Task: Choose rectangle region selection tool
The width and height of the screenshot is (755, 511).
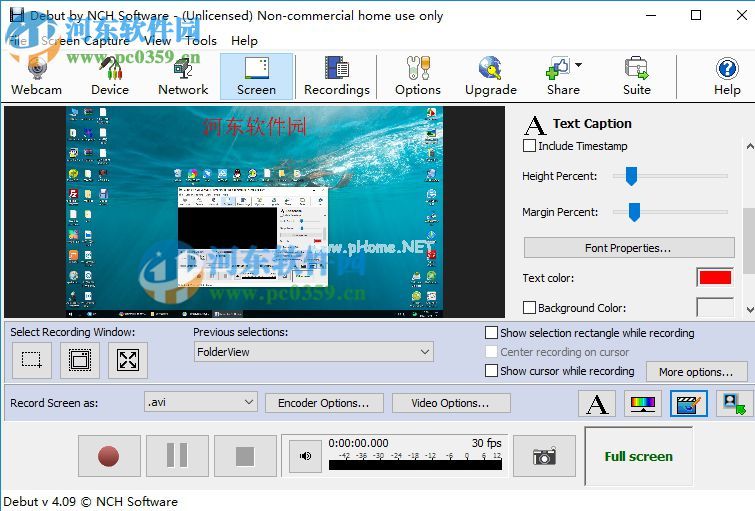Action: [x=32, y=360]
